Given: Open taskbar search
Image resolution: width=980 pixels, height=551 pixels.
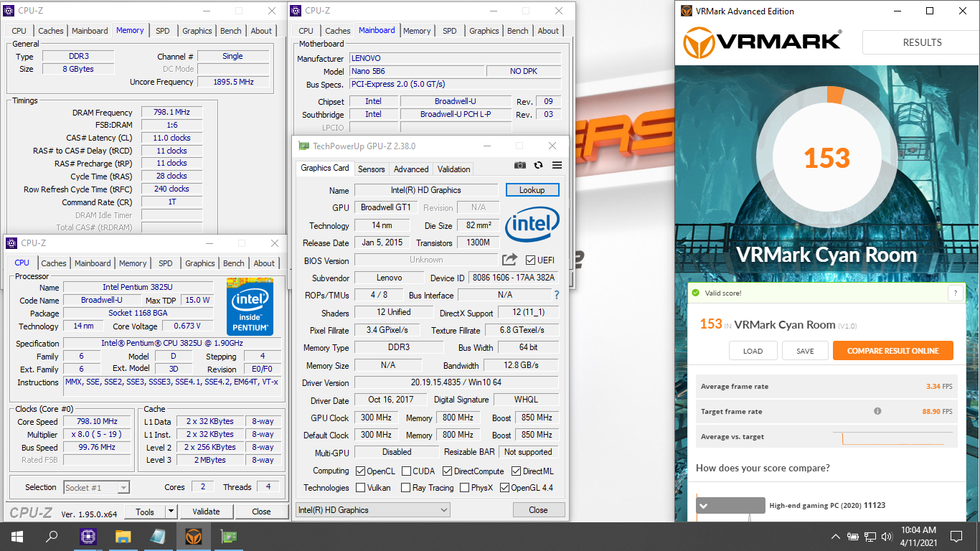Looking at the screenshot, I should [52, 536].
